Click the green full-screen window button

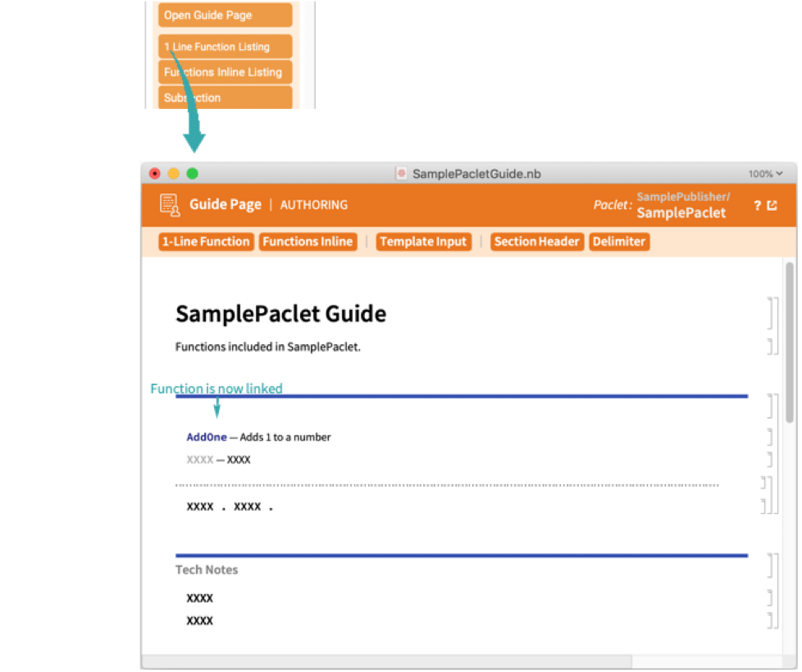(x=193, y=174)
